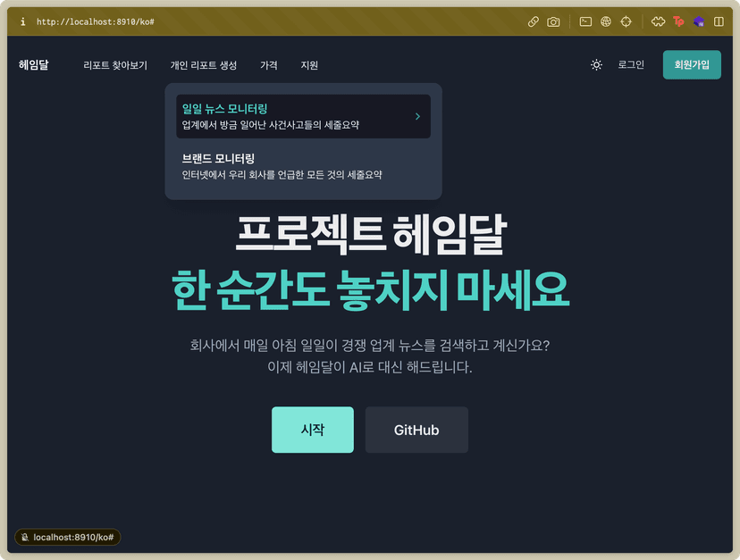Take a screenshot with the camera icon
740x560 pixels.
(x=553, y=21)
